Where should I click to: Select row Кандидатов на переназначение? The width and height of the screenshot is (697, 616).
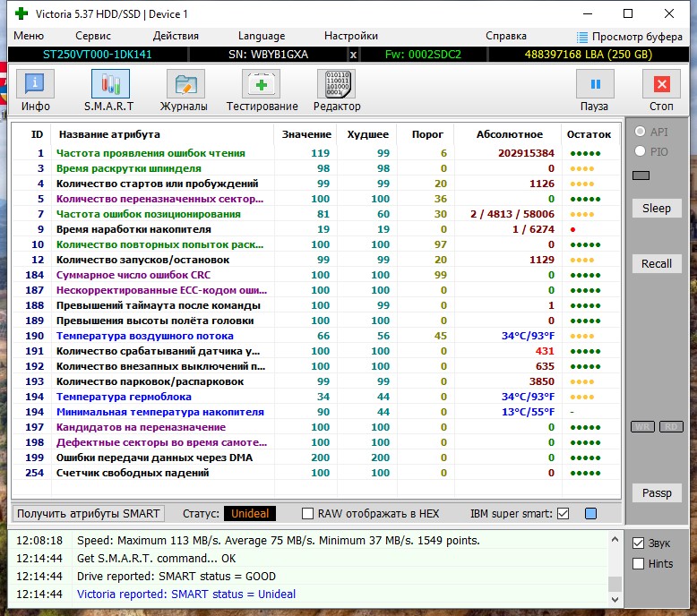(x=316, y=427)
